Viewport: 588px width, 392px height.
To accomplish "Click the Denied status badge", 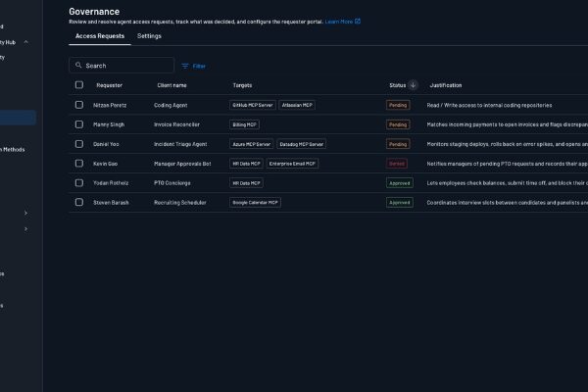I will point(397,164).
